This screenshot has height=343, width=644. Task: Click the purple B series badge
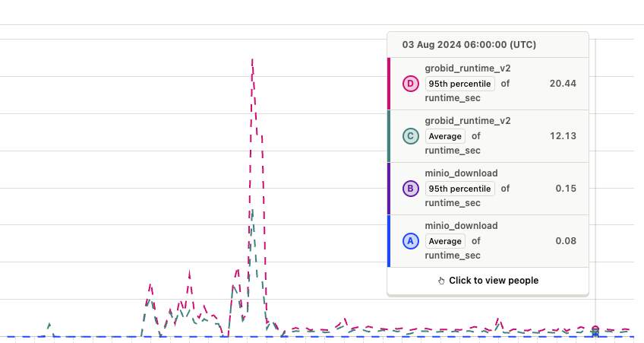(410, 189)
